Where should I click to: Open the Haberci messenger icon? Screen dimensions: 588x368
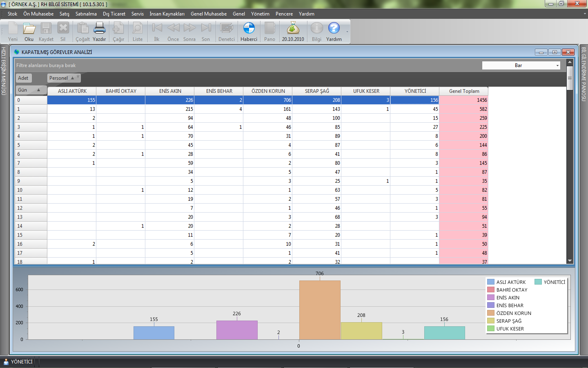[249, 29]
